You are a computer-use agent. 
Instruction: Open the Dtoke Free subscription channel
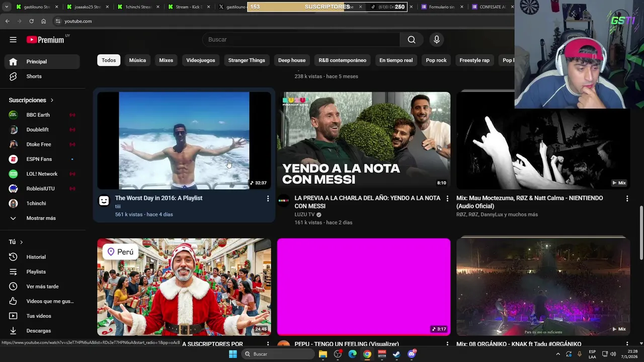pos(42,144)
